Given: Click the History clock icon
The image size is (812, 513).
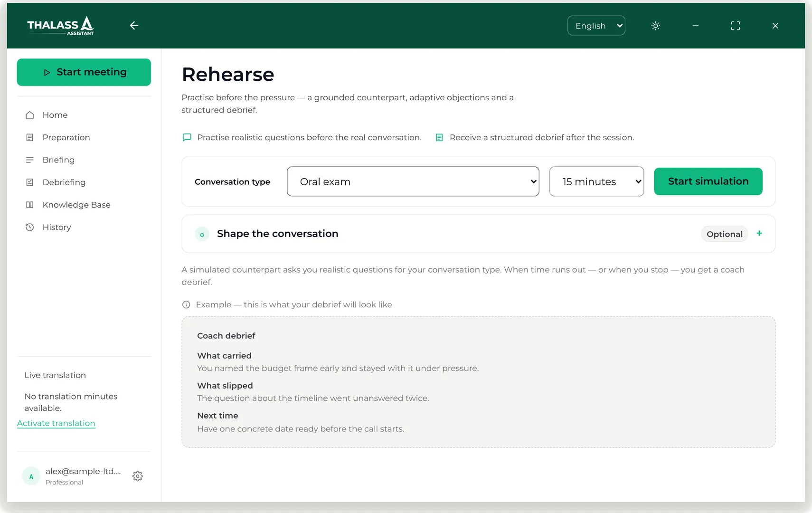Looking at the screenshot, I should [29, 227].
